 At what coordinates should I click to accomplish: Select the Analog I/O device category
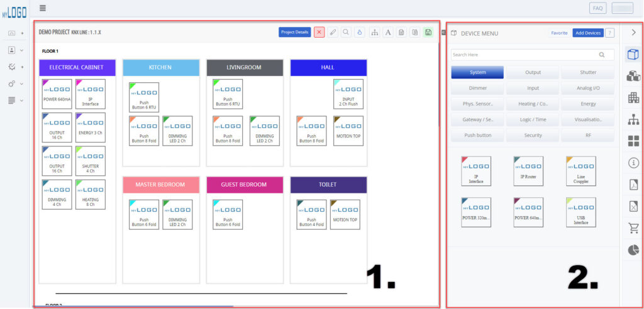588,88
